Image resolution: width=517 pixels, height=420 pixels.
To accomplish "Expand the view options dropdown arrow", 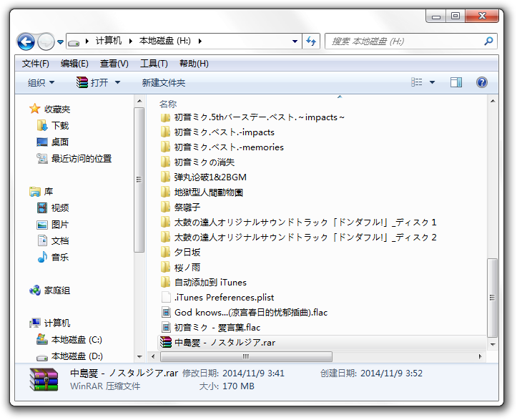I will coord(432,83).
